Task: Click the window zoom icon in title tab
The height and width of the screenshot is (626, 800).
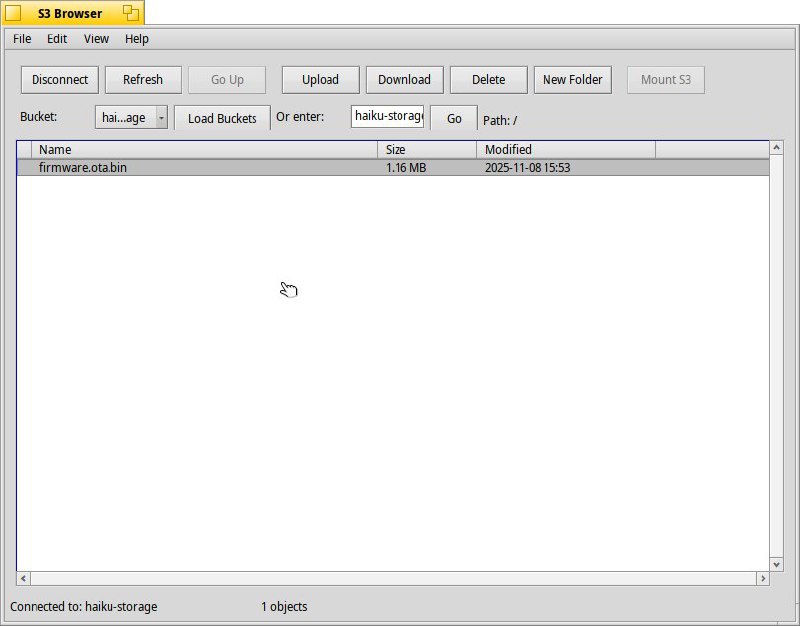Action: 130,13
